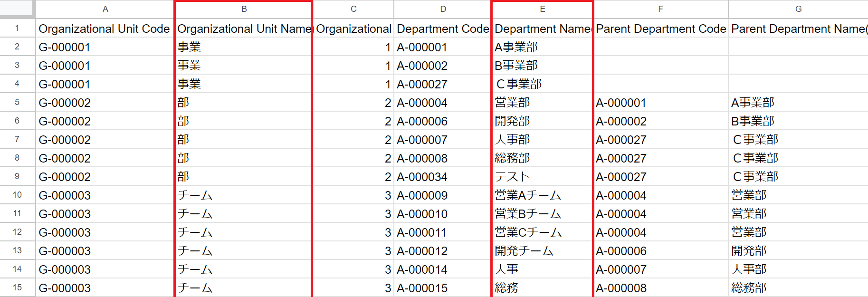Click the Department Name header cell
Screen dimensions: 868x297
point(542,29)
